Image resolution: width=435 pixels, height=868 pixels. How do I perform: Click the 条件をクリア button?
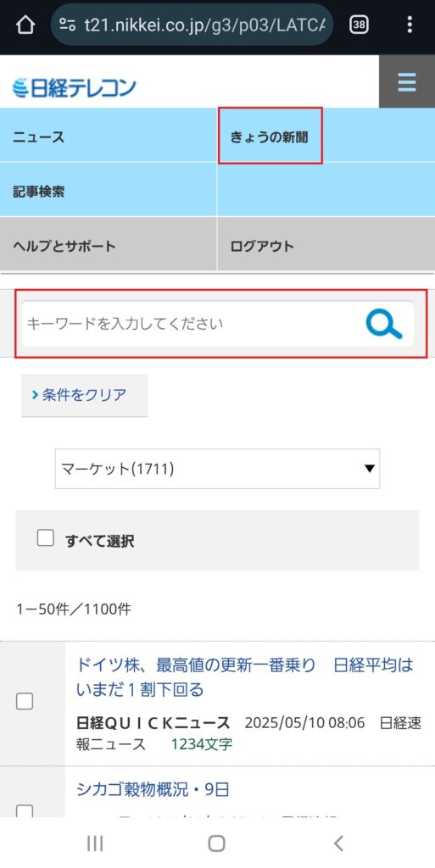(x=85, y=395)
